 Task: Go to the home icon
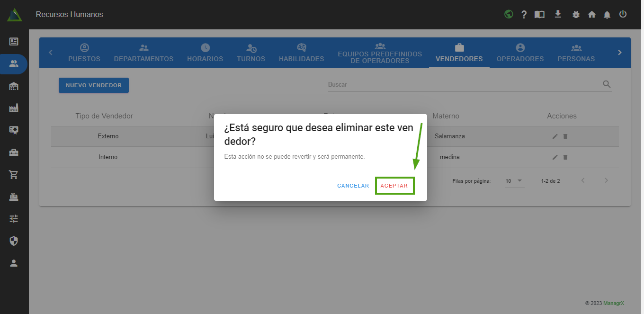click(x=591, y=15)
